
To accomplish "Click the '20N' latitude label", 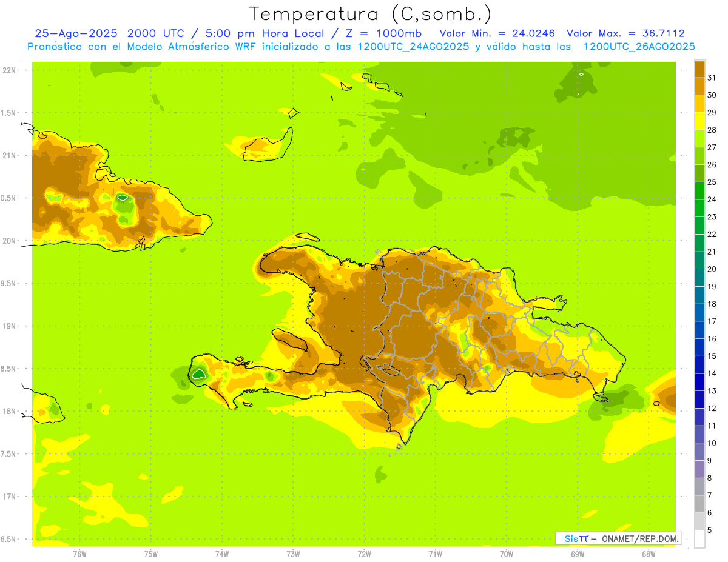I will tap(8, 241).
